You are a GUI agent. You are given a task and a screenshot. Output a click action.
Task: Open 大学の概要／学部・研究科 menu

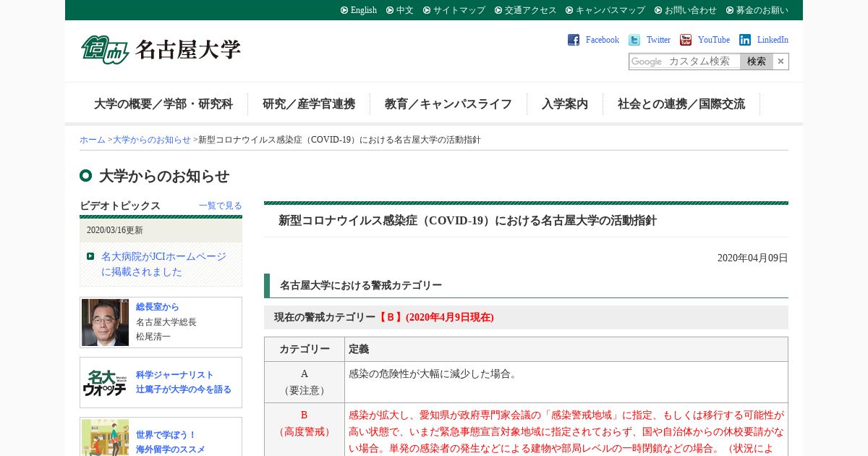pos(163,104)
